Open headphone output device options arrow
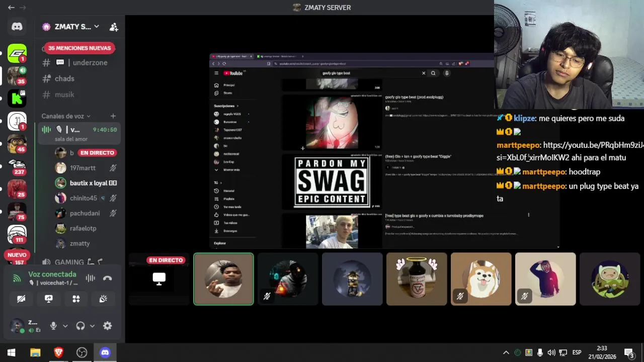The width and height of the screenshot is (644, 362). click(x=92, y=326)
